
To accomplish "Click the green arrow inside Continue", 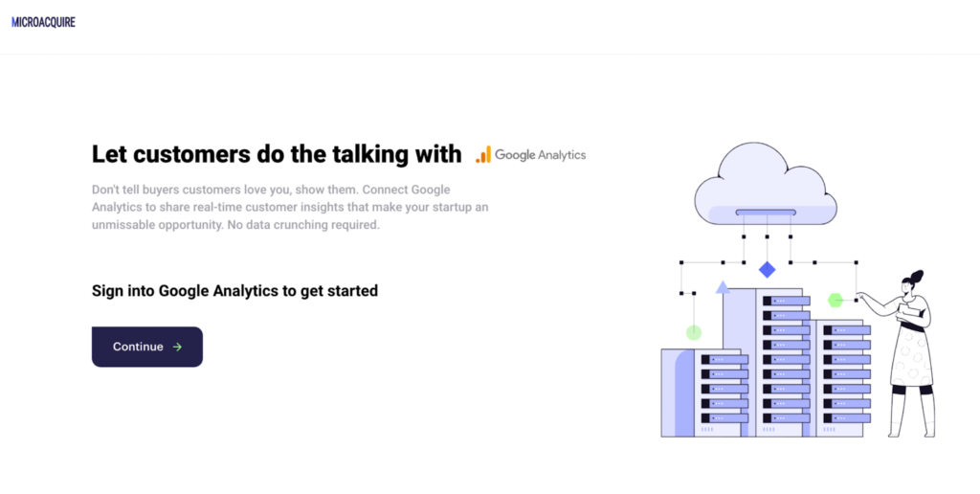I will coord(177,347).
